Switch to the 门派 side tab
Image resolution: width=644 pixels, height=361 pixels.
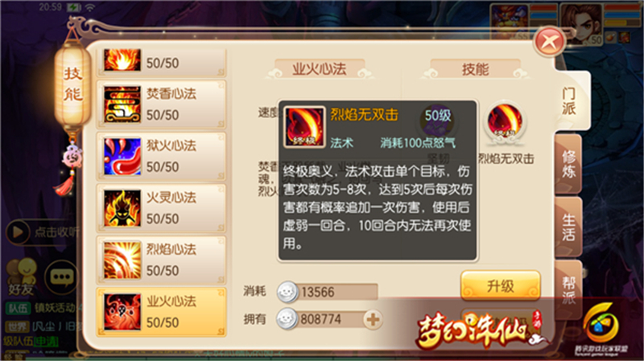pos(569,101)
